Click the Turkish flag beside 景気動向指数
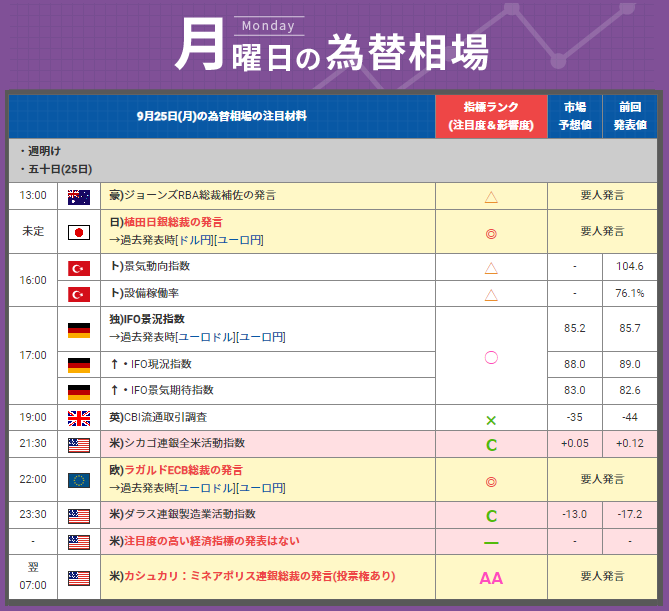Viewport: 669px width, 611px height. (x=79, y=268)
